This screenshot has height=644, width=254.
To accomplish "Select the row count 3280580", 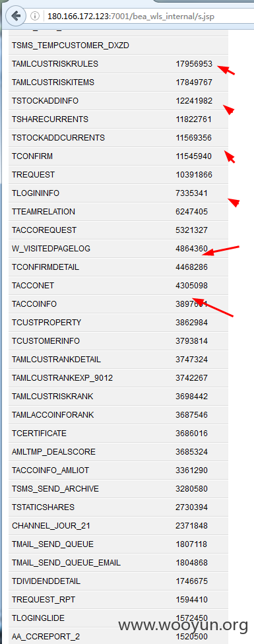I will tap(191, 489).
